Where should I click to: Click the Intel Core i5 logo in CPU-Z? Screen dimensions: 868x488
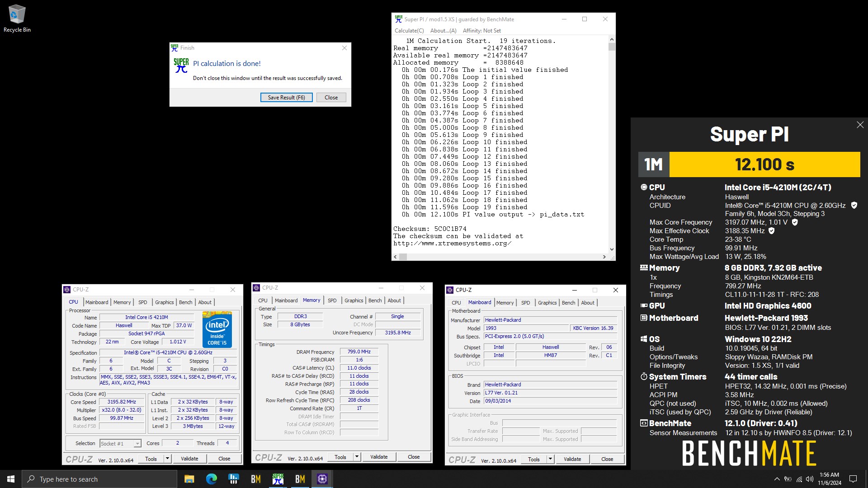pyautogui.click(x=217, y=329)
